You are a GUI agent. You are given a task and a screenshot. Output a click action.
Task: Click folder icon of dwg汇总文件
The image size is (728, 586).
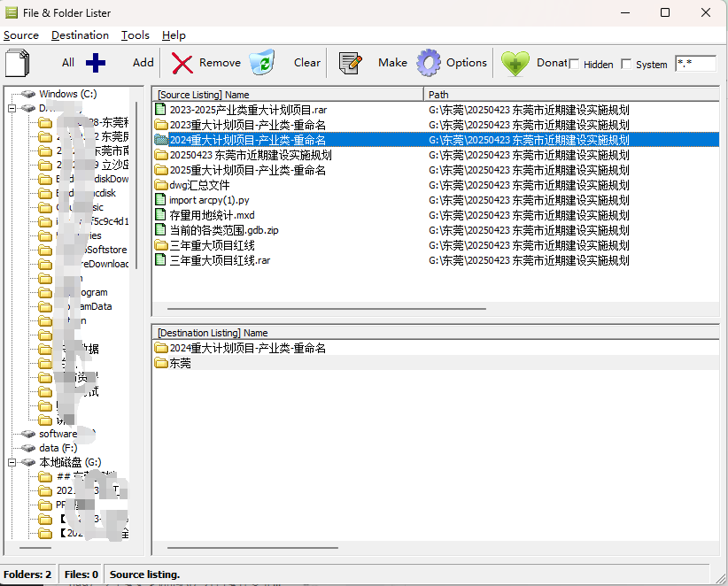[x=160, y=185]
